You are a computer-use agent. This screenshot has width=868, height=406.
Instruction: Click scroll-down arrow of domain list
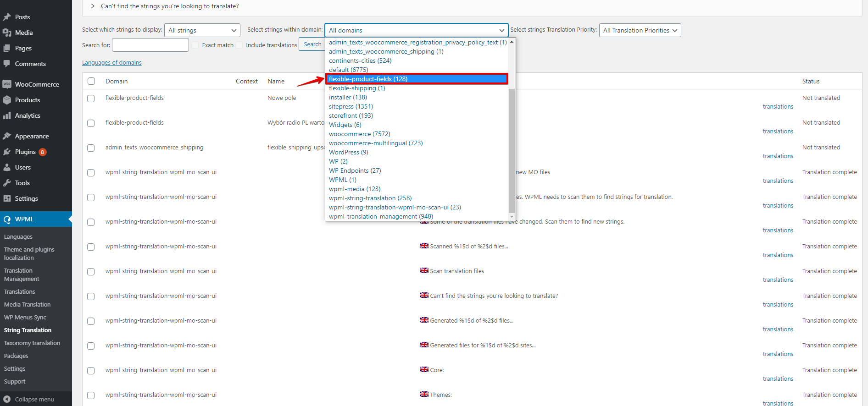point(512,217)
